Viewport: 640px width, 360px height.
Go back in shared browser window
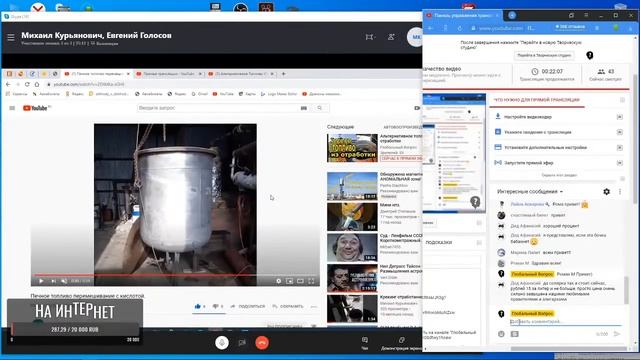click(x=8, y=84)
